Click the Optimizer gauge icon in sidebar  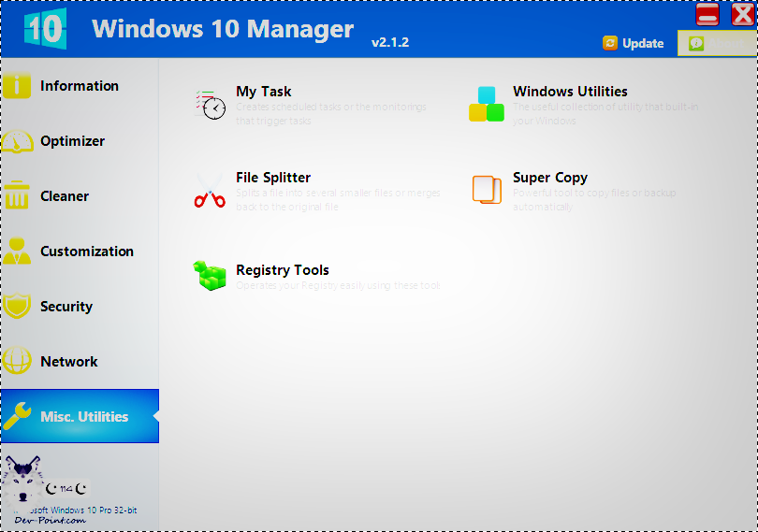(18, 141)
